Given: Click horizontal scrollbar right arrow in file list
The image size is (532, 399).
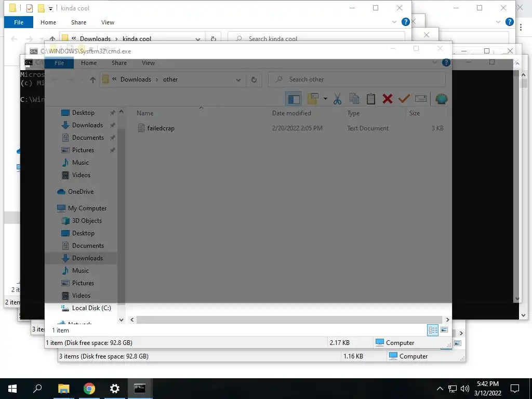Looking at the screenshot, I should [447, 320].
